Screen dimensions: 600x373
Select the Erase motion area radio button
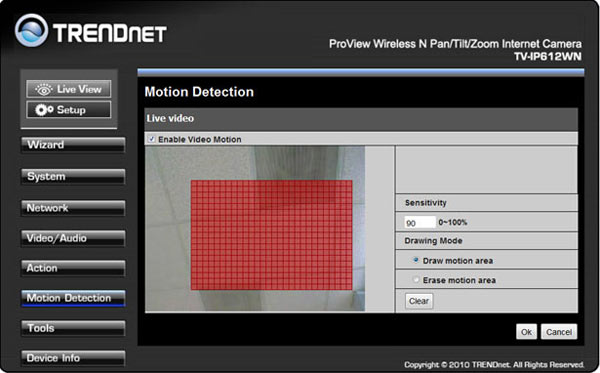pyautogui.click(x=416, y=280)
